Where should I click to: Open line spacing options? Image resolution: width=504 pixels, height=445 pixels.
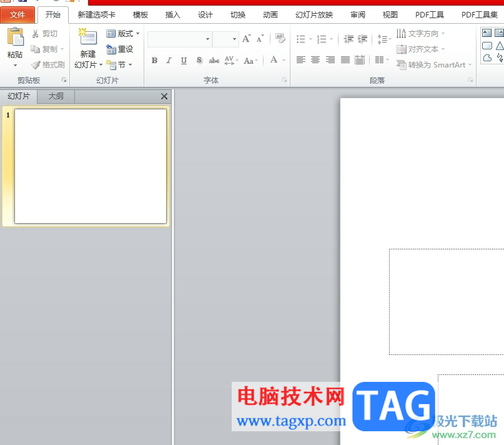(x=384, y=39)
